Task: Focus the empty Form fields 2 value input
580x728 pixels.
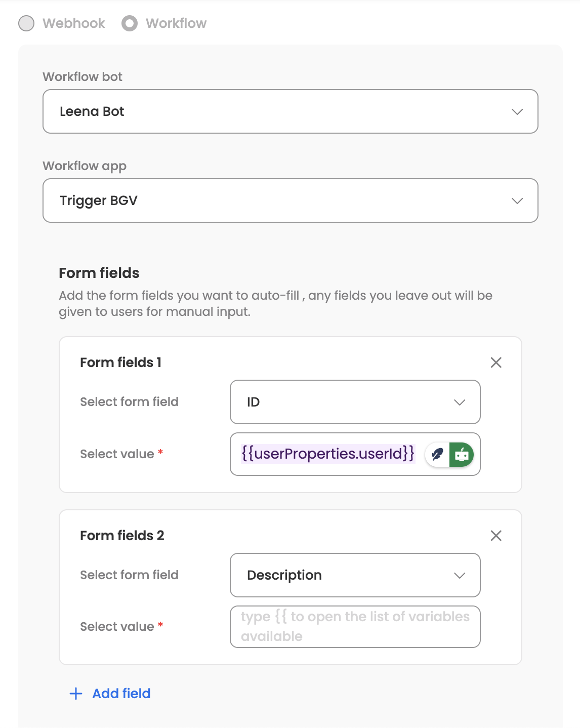Action: [355, 627]
